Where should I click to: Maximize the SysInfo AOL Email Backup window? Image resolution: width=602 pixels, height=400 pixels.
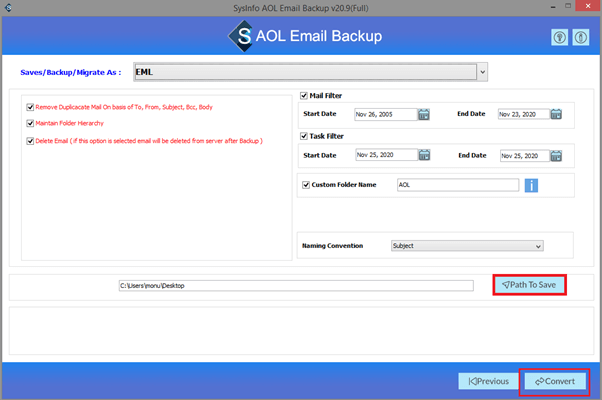click(x=568, y=6)
